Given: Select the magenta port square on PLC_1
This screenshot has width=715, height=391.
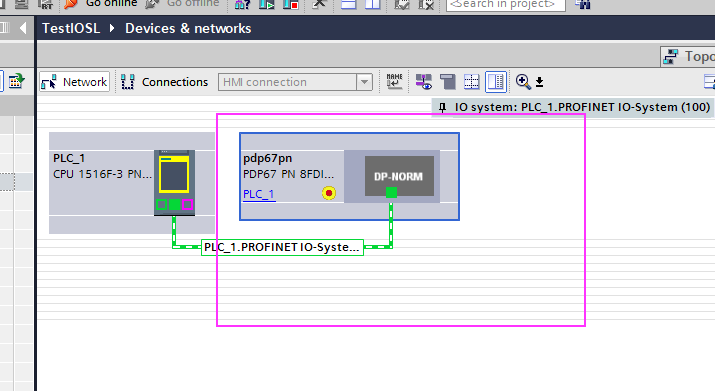Looking at the screenshot, I should click(x=187, y=205).
